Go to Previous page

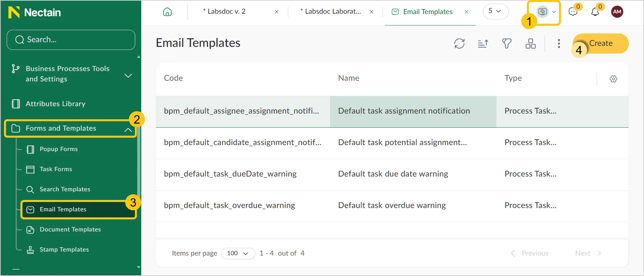[x=529, y=253]
